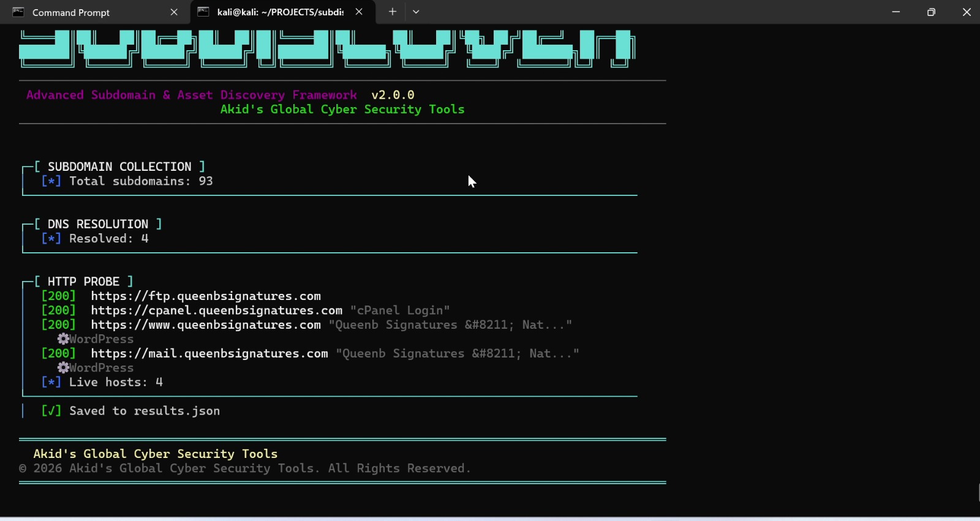Close the terminal window
Image resolution: width=980 pixels, height=521 pixels.
click(x=967, y=12)
